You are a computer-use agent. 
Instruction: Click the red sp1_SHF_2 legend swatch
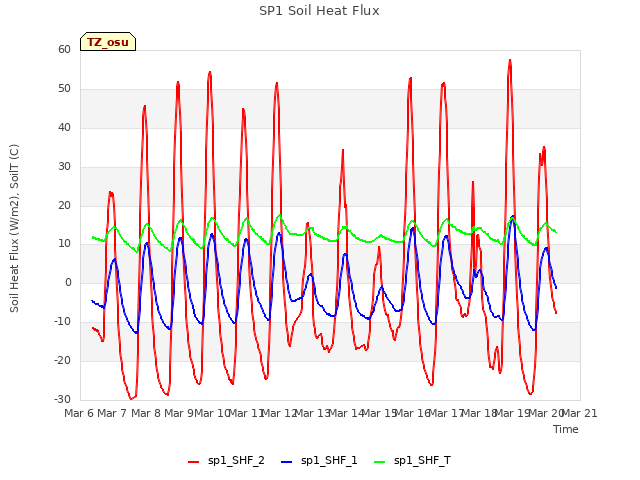point(193,462)
